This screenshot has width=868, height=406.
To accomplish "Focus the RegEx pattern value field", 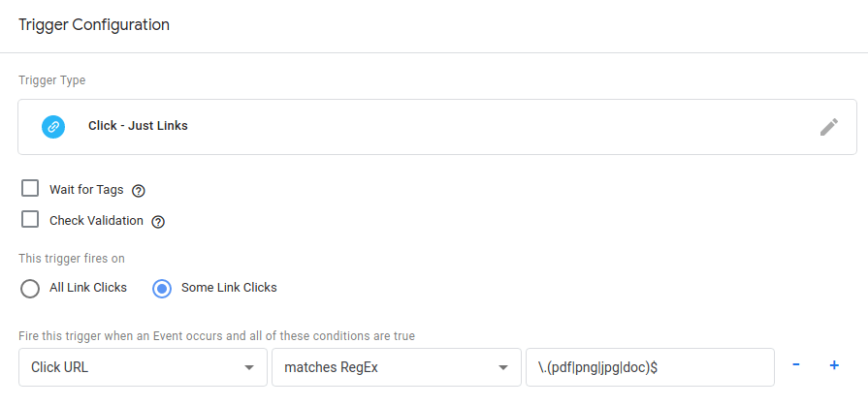I will pyautogui.click(x=649, y=367).
